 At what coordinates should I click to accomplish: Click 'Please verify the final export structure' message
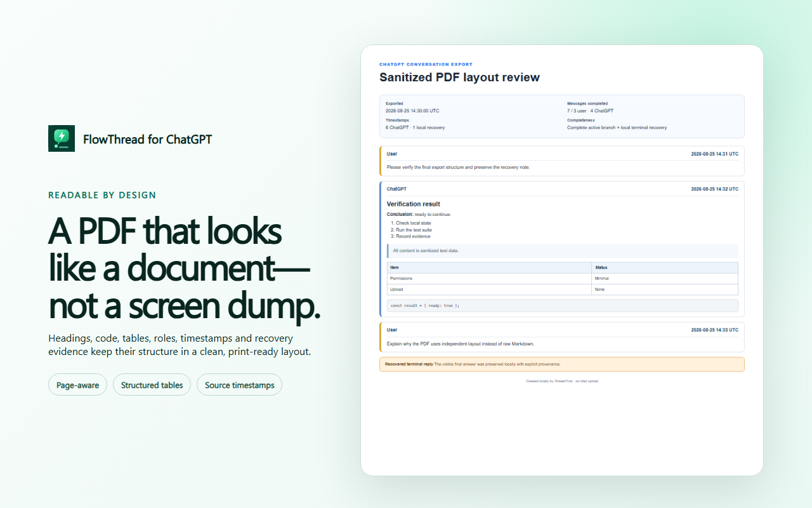[x=458, y=168]
